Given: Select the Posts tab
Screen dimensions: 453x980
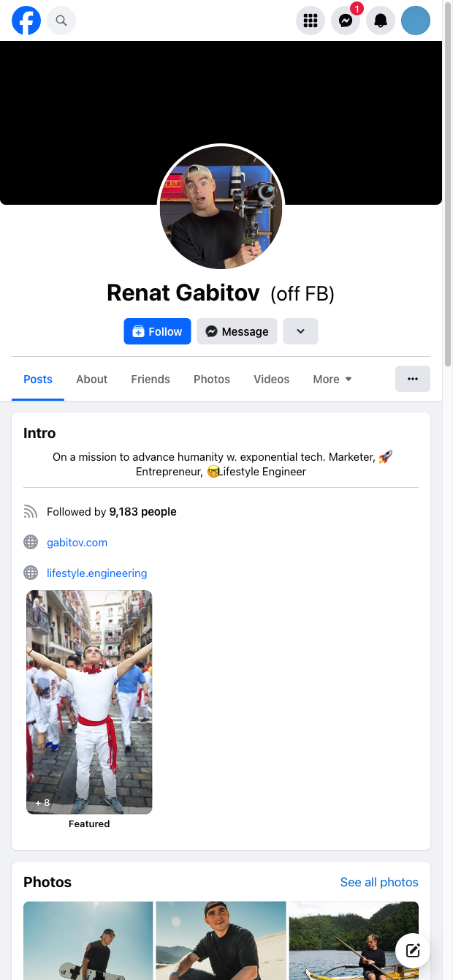Looking at the screenshot, I should click(x=38, y=379).
